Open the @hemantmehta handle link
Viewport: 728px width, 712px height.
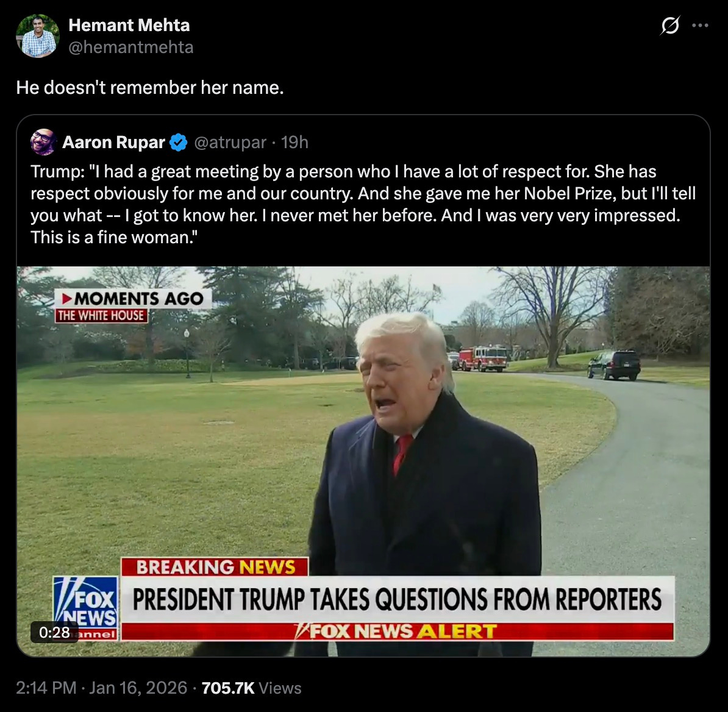pos(131,47)
